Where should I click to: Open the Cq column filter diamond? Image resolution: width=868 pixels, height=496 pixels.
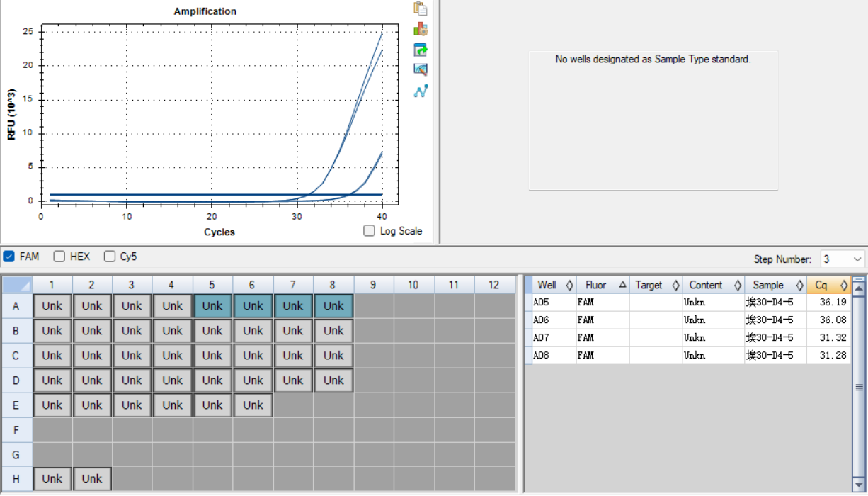pos(843,285)
